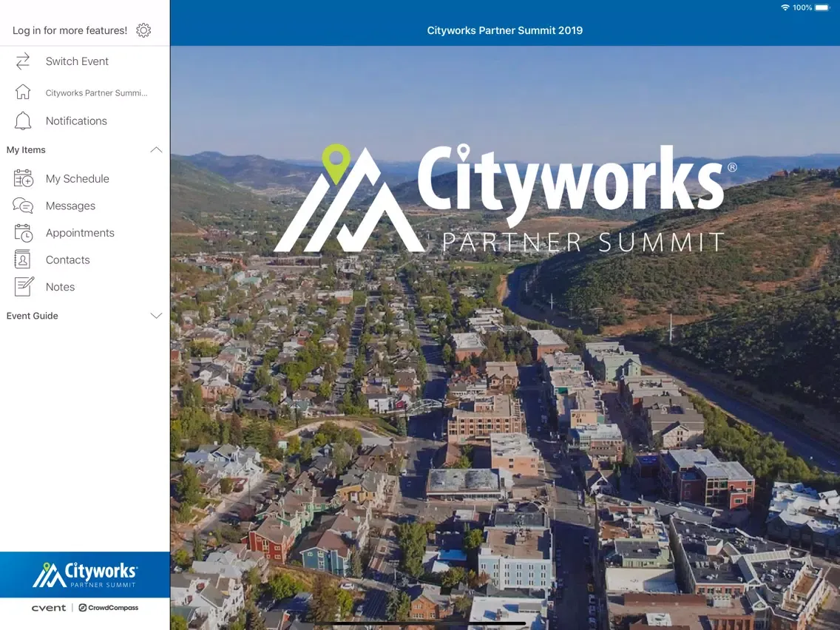Click the My Schedule calendar icon
The height and width of the screenshot is (630, 840).
tap(24, 178)
